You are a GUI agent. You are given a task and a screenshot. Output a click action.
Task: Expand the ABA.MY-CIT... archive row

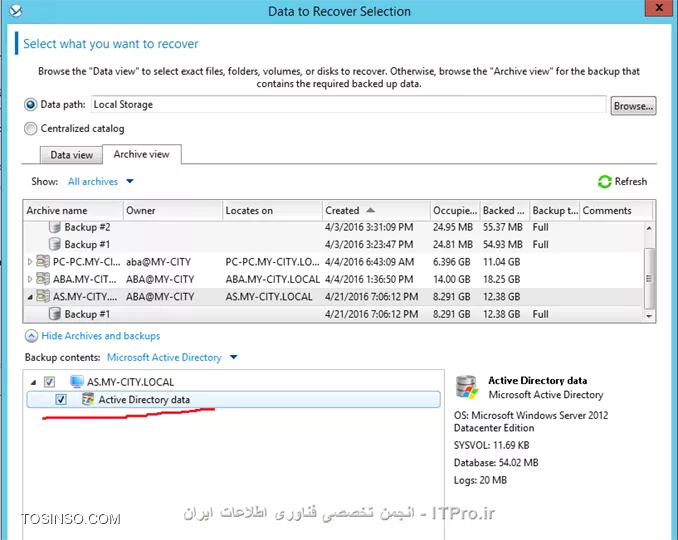[29, 279]
